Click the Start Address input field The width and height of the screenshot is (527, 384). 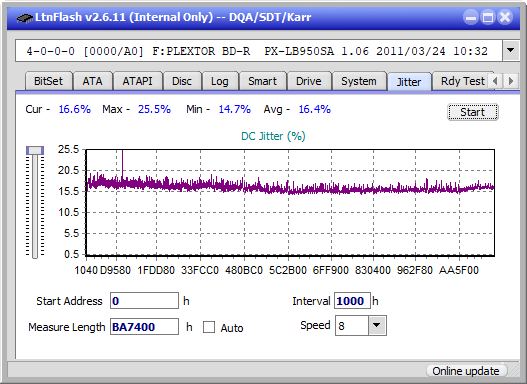click(x=144, y=301)
